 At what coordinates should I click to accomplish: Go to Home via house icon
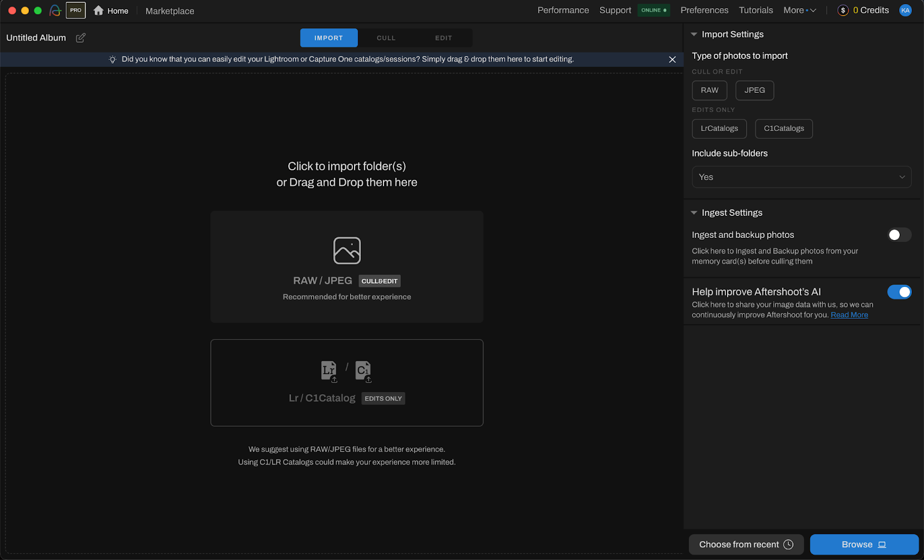99,10
